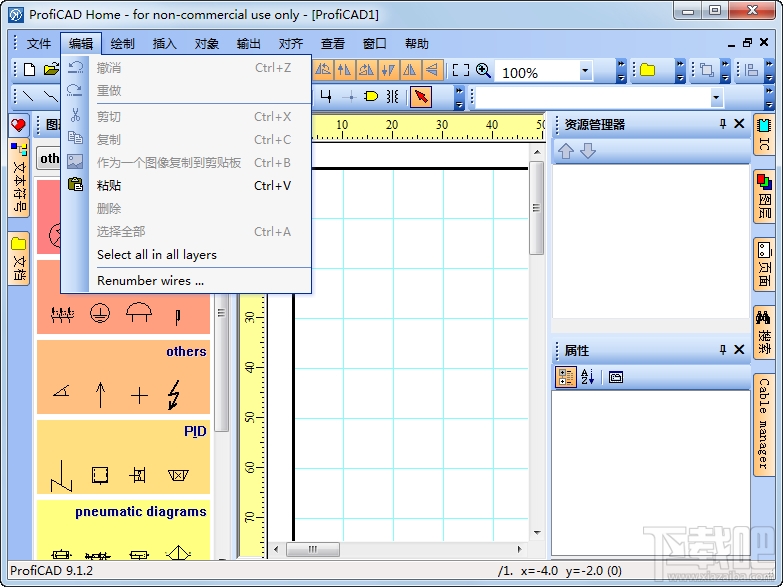This screenshot has width=783, height=587.
Task: Open the Cable manager side tab
Action: pyautogui.click(x=764, y=425)
